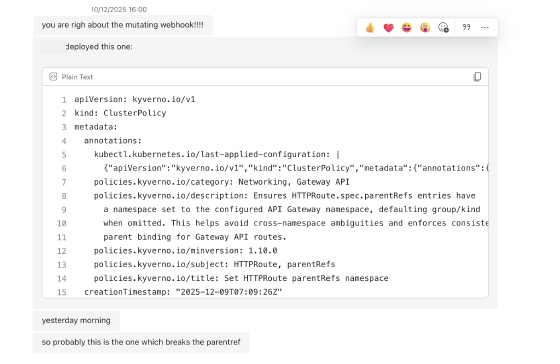
Task: Click the policies.kyverno.io/description line
Action: tap(285, 196)
